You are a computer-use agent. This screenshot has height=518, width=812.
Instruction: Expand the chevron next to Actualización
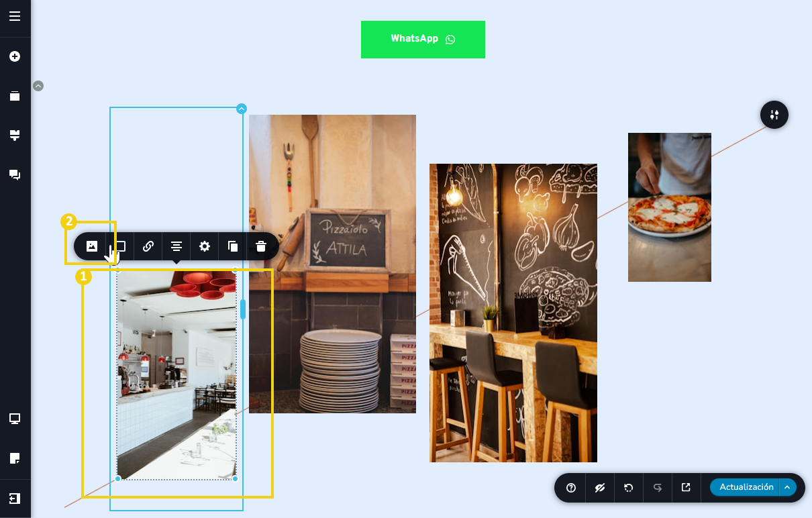point(788,487)
